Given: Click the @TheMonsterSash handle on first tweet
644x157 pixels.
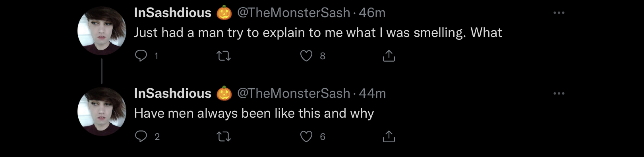Looking at the screenshot, I should coord(294,13).
